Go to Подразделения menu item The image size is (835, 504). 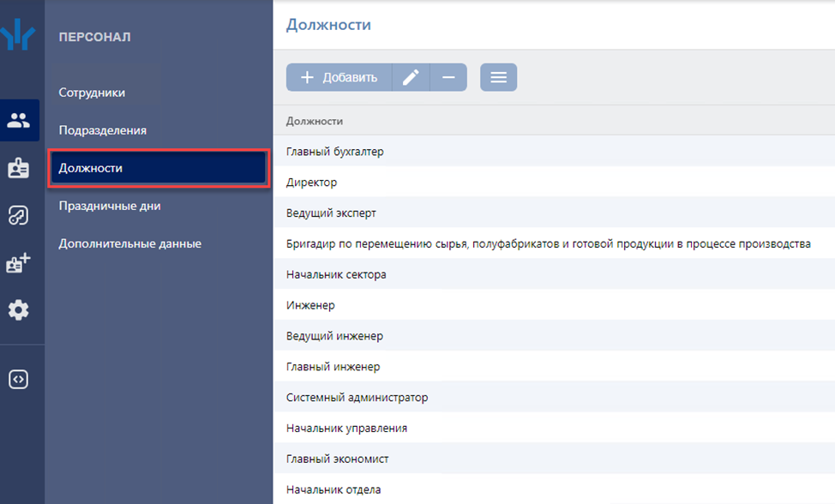pyautogui.click(x=102, y=130)
